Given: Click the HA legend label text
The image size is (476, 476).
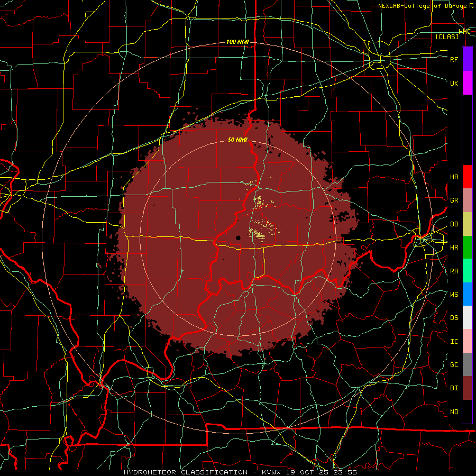Looking at the screenshot, I should (454, 177).
